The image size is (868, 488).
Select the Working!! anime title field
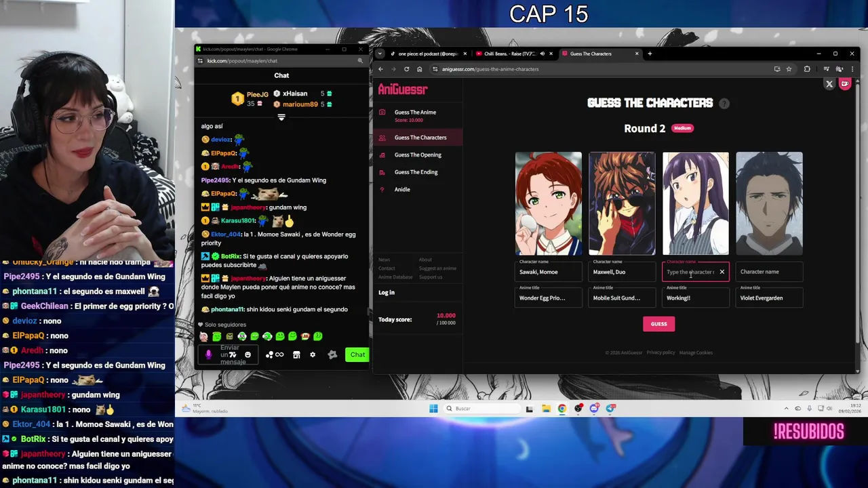pos(696,298)
